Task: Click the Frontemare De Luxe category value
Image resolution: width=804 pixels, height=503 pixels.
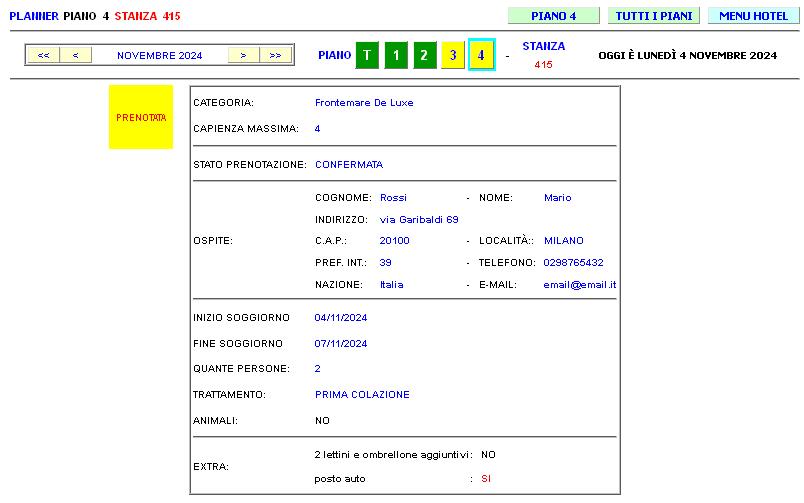Action: [364, 103]
